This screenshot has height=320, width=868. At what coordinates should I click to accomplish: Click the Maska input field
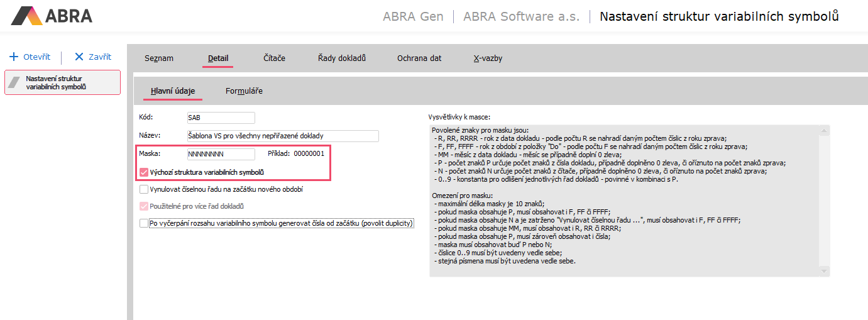(x=221, y=154)
